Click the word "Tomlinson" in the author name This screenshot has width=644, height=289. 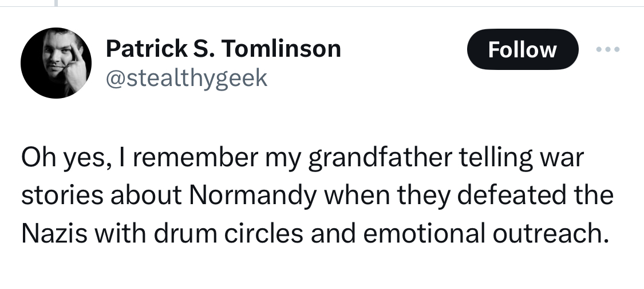(x=282, y=49)
